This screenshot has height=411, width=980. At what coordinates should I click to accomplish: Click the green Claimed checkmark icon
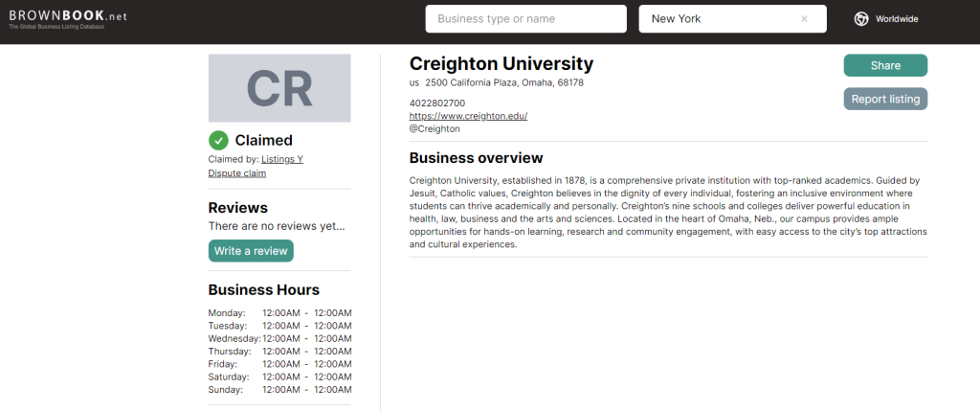pyautogui.click(x=218, y=140)
